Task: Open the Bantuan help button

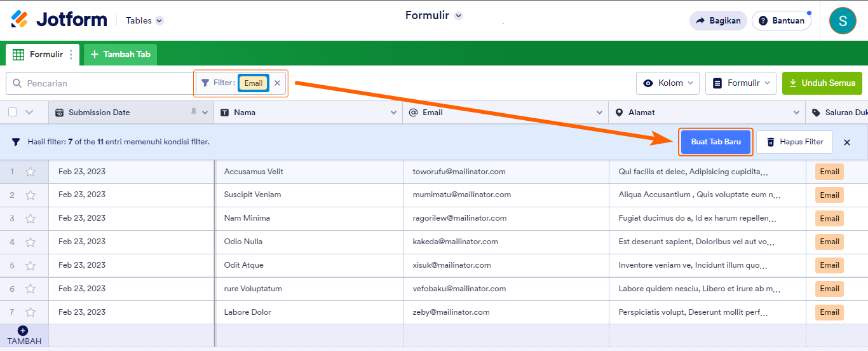Action: click(x=781, y=20)
